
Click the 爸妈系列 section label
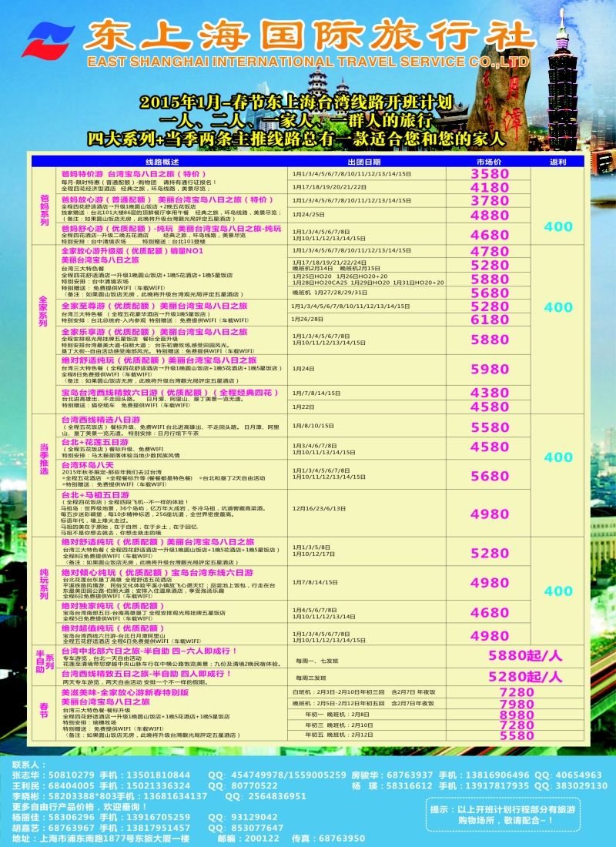pyautogui.click(x=45, y=210)
